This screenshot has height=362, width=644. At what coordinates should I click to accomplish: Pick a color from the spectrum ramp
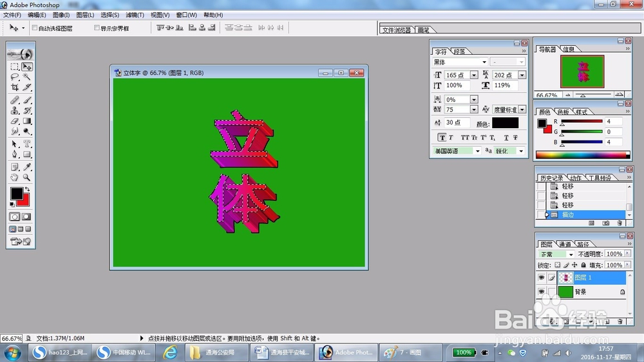point(582,155)
